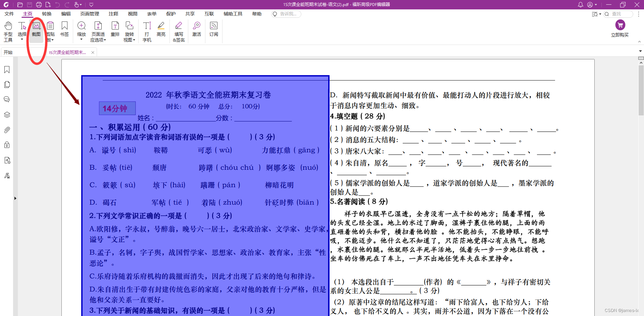The image size is (644, 316).
Task: Click the Activate (激活) key icon
Action: [x=196, y=30]
